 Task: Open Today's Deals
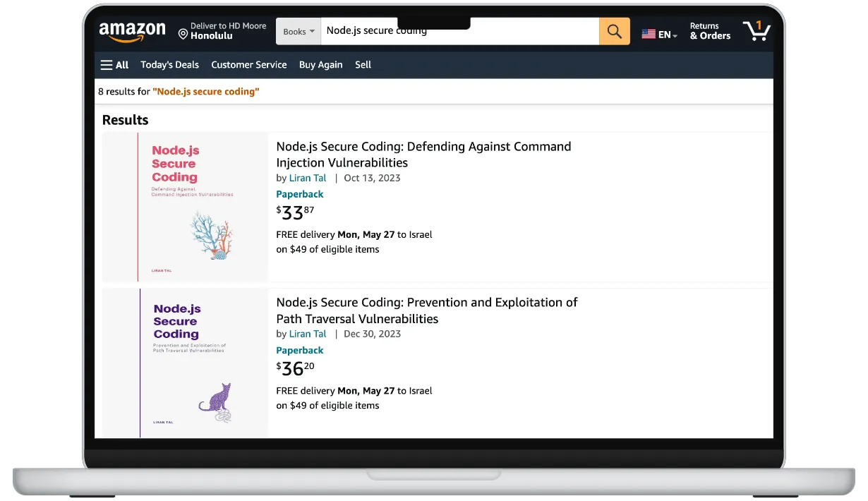pyautogui.click(x=169, y=64)
